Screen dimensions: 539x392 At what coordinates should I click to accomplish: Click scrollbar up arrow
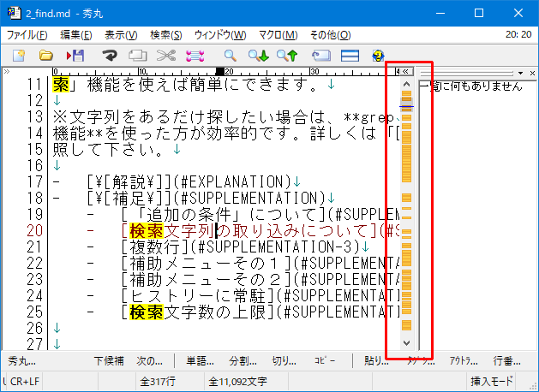click(407, 84)
